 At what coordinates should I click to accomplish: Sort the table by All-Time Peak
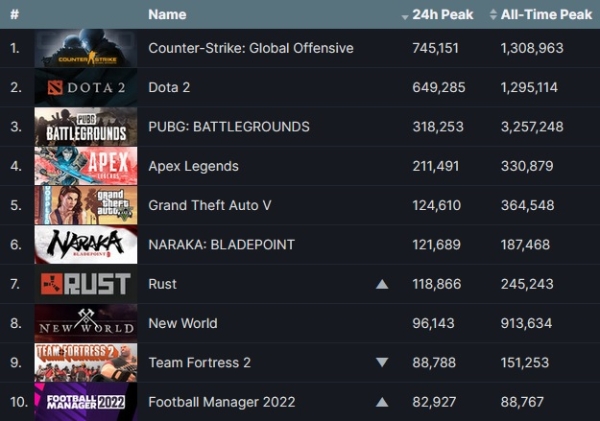pos(539,15)
